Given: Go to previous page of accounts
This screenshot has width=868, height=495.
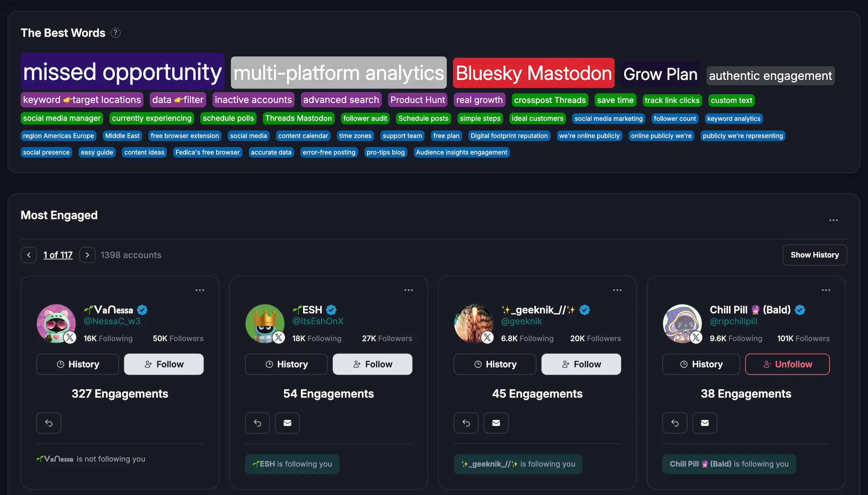Looking at the screenshot, I should coord(29,255).
